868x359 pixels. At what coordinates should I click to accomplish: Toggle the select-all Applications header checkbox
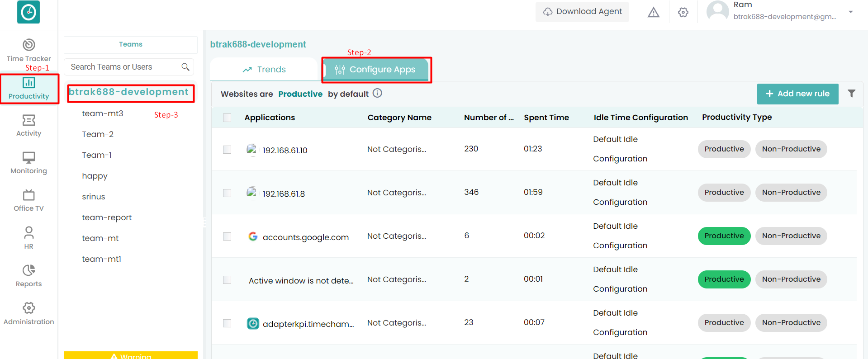[x=227, y=118]
